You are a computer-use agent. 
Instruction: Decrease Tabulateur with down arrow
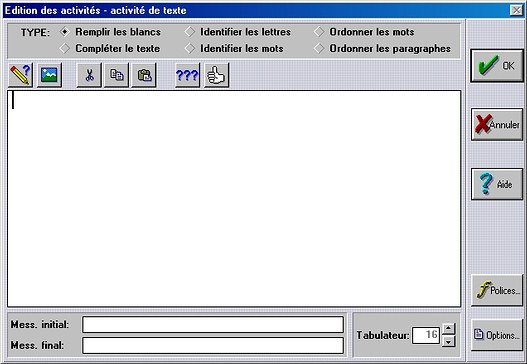click(x=449, y=341)
